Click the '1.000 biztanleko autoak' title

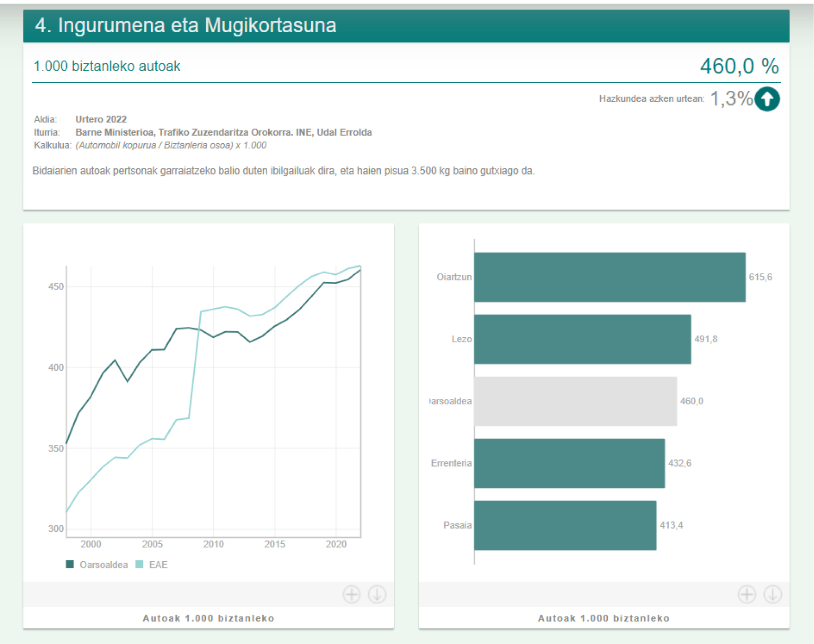[107, 66]
